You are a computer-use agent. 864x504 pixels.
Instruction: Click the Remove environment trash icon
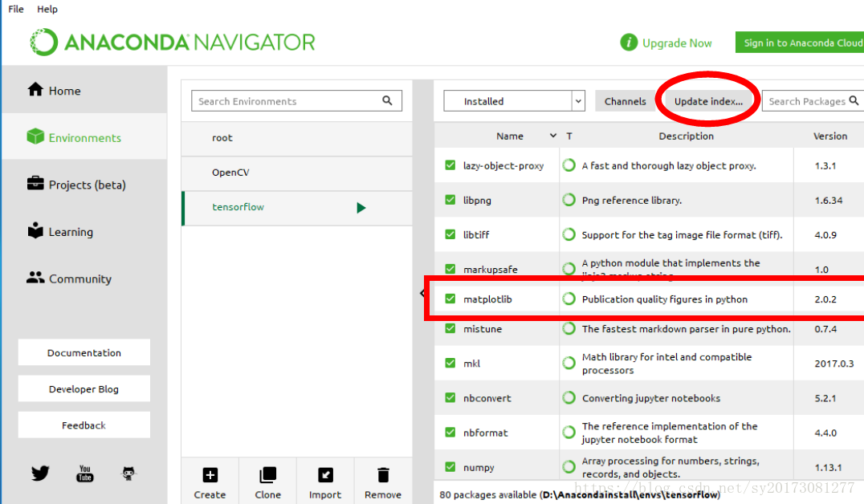tap(383, 475)
